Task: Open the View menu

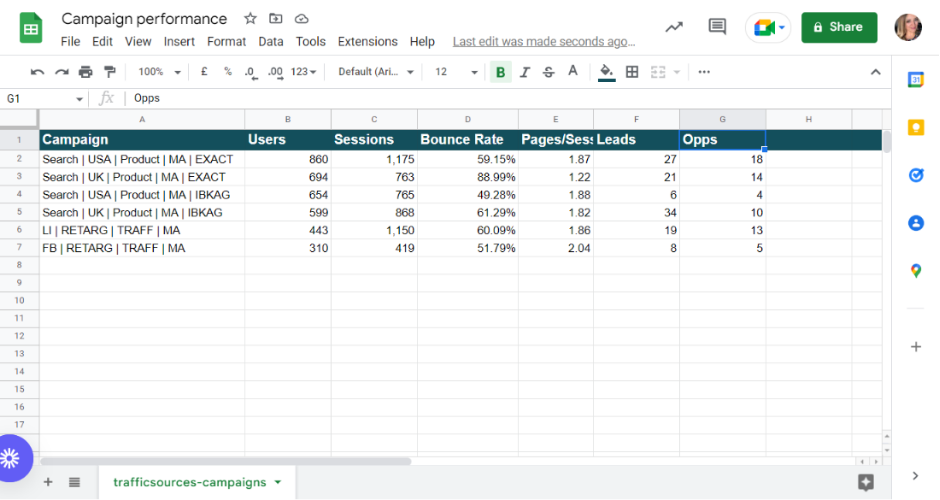Action: (x=138, y=41)
